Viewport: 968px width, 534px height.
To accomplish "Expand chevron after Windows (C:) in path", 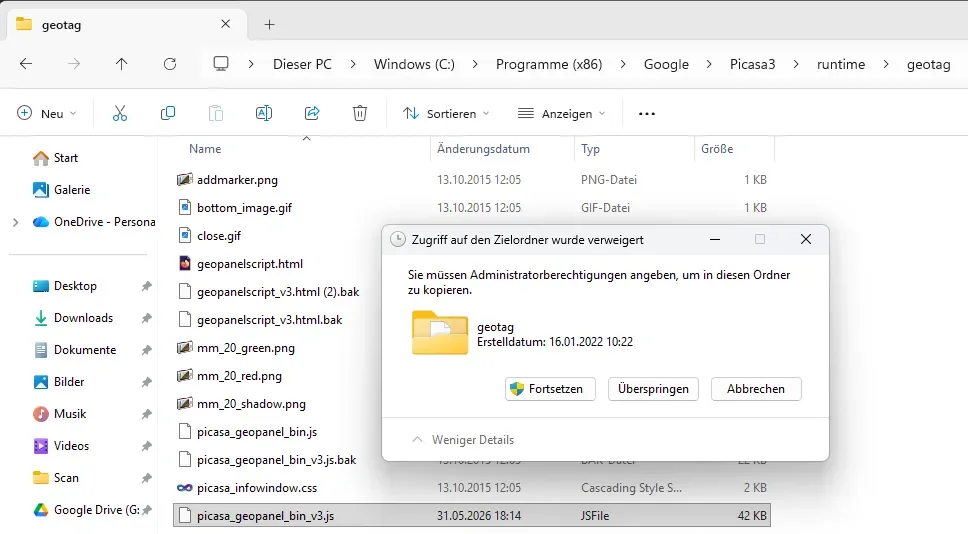I will [x=475, y=64].
